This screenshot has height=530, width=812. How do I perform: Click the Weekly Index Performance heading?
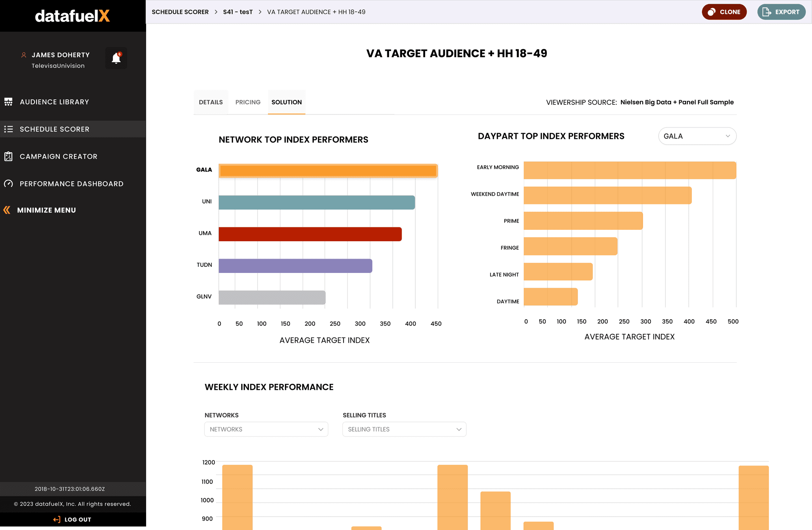click(269, 387)
